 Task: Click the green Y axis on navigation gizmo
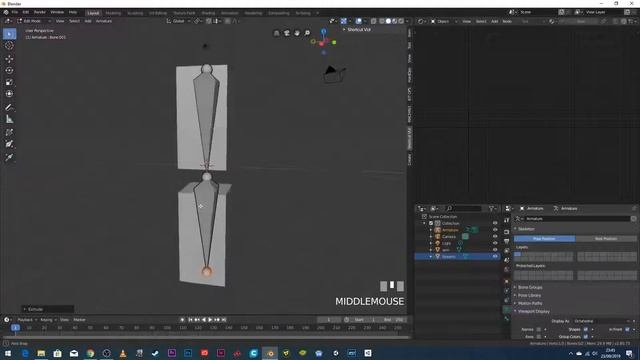[334, 42]
